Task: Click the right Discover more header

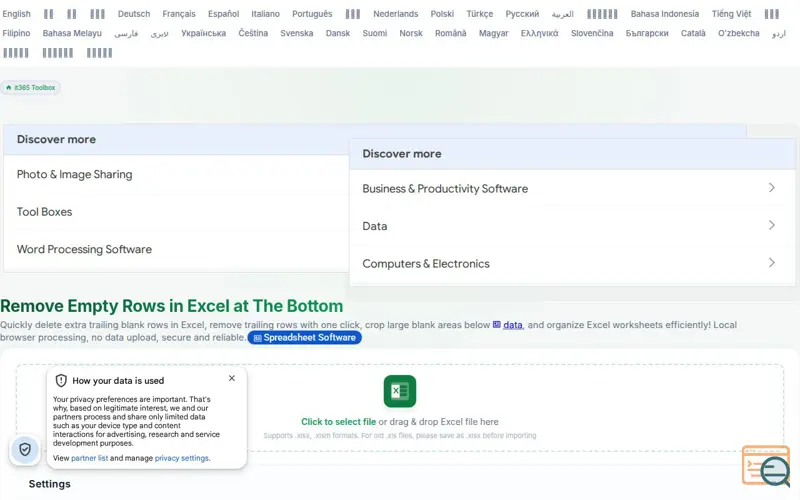Action: [572, 154]
